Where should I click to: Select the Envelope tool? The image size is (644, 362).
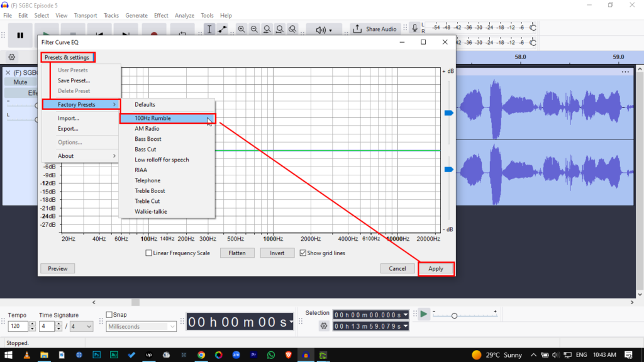click(223, 29)
